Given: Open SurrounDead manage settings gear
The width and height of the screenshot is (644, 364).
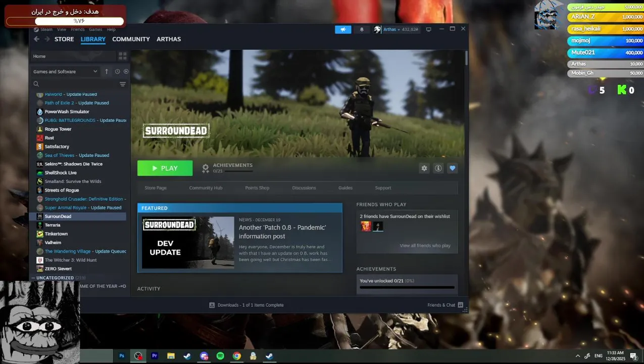Looking at the screenshot, I should pos(424,168).
